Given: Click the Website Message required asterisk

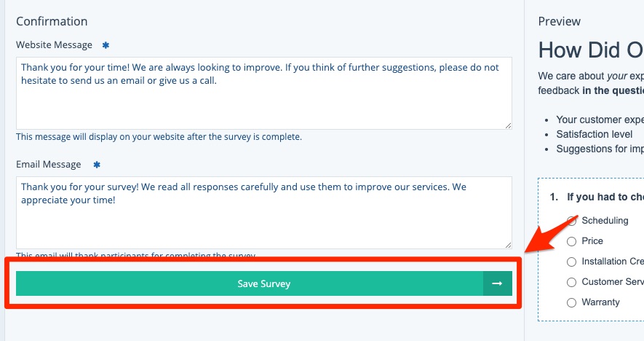Looking at the screenshot, I should tap(106, 45).
